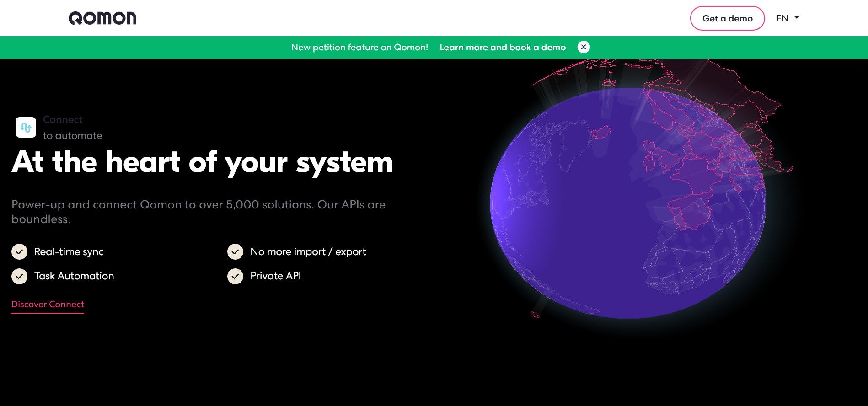The height and width of the screenshot is (406, 868).
Task: Open the Get a demo button
Action: [x=727, y=18]
